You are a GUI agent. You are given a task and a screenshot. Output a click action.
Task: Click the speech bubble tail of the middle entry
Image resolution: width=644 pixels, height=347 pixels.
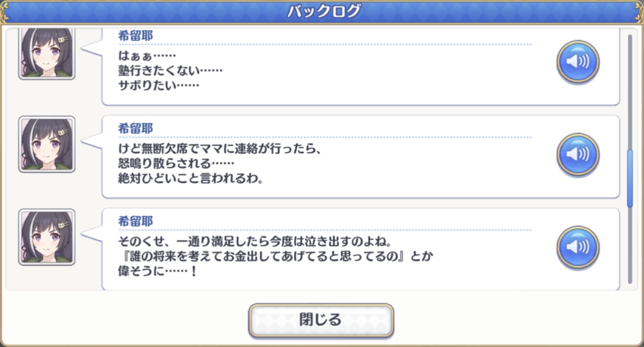[x=92, y=141]
